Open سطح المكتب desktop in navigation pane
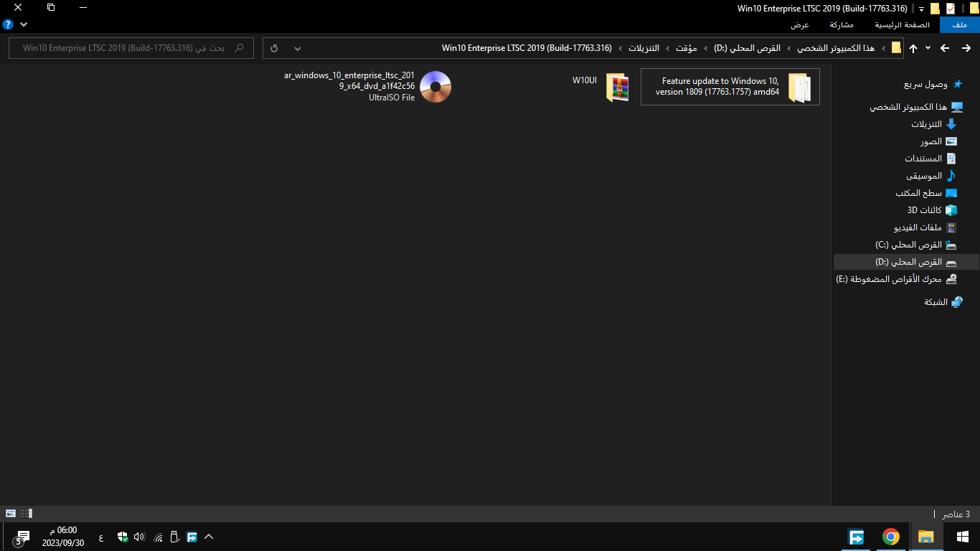This screenshot has width=980, height=551. [926, 193]
